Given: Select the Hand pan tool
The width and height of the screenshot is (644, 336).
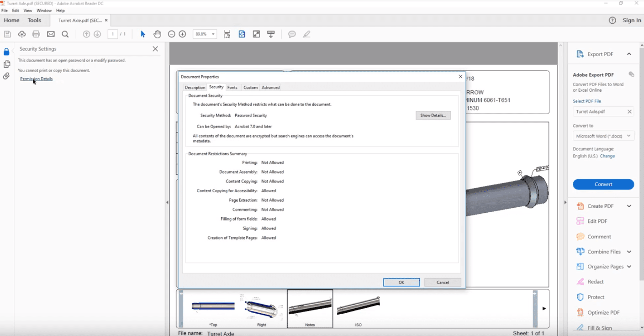Looking at the screenshot, I should tap(157, 34).
